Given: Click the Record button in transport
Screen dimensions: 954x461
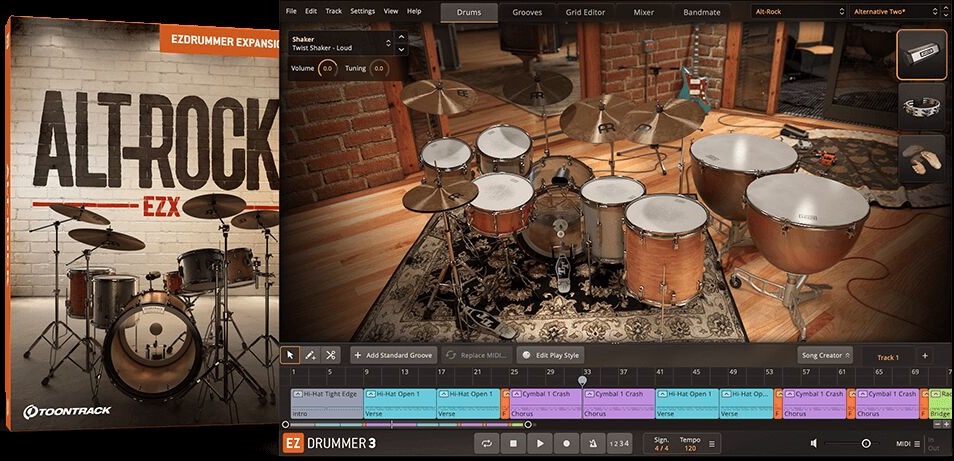Looking at the screenshot, I should [x=567, y=443].
